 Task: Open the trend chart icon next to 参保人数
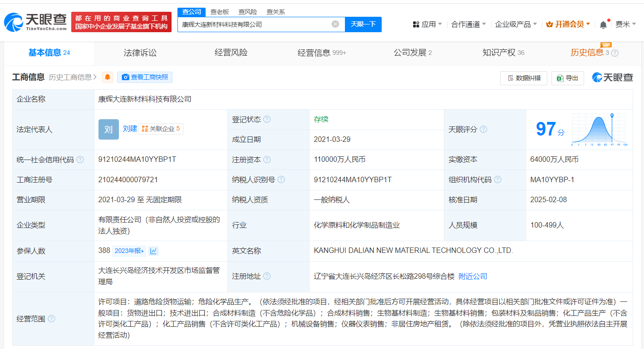[153, 251]
